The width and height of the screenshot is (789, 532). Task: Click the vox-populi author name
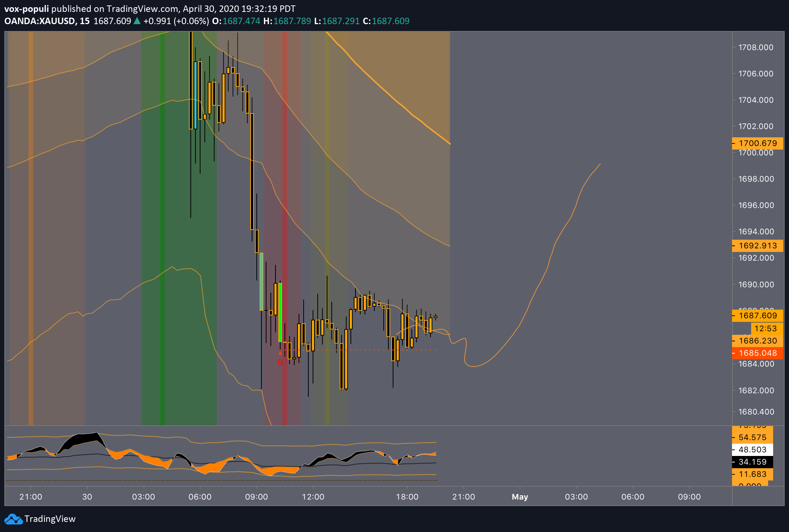(x=26, y=9)
